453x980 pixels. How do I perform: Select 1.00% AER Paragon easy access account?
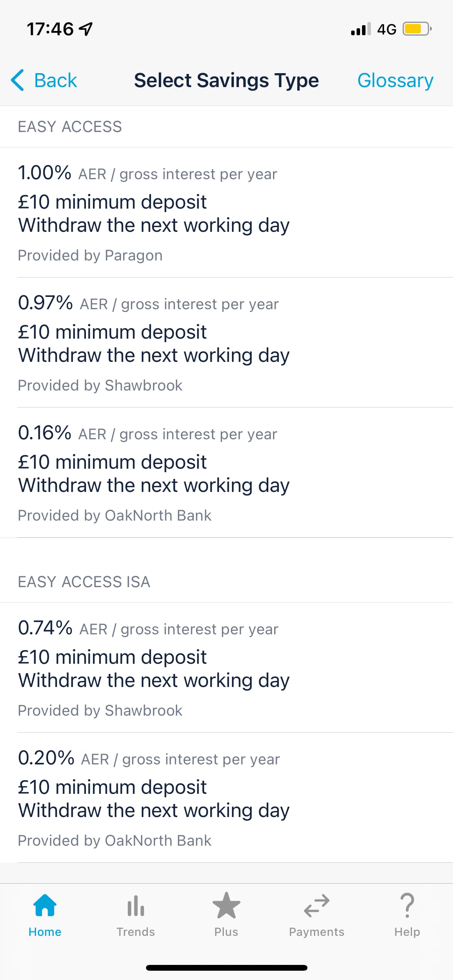(226, 212)
